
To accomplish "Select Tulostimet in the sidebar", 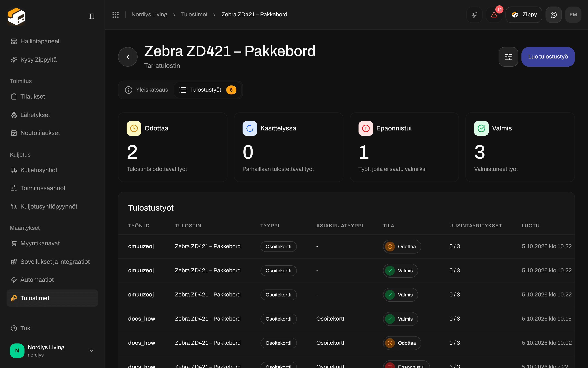I will pos(52,298).
